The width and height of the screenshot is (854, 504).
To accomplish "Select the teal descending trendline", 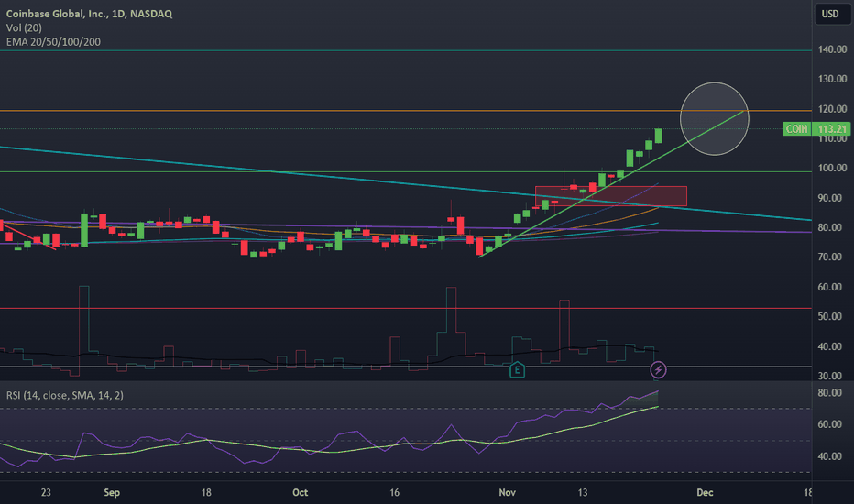I will [x=406, y=183].
